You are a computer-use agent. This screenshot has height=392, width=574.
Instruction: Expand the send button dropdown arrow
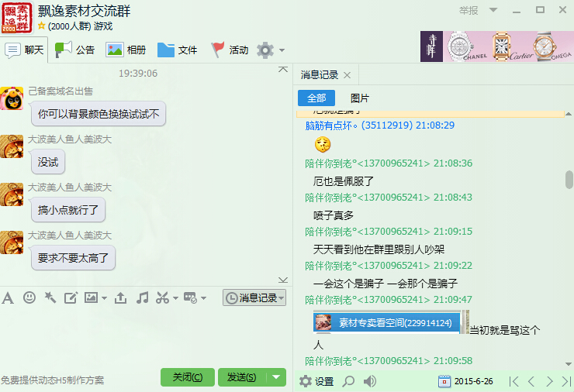click(277, 377)
